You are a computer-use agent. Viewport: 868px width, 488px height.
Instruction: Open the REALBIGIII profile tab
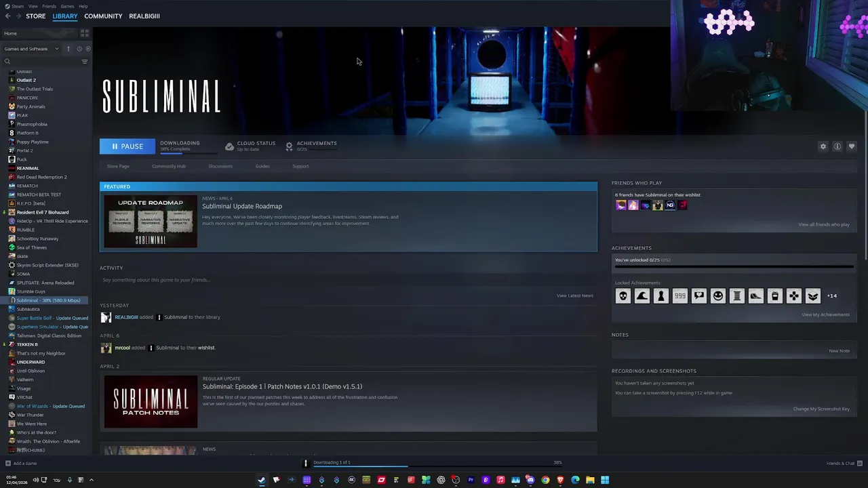(x=144, y=16)
